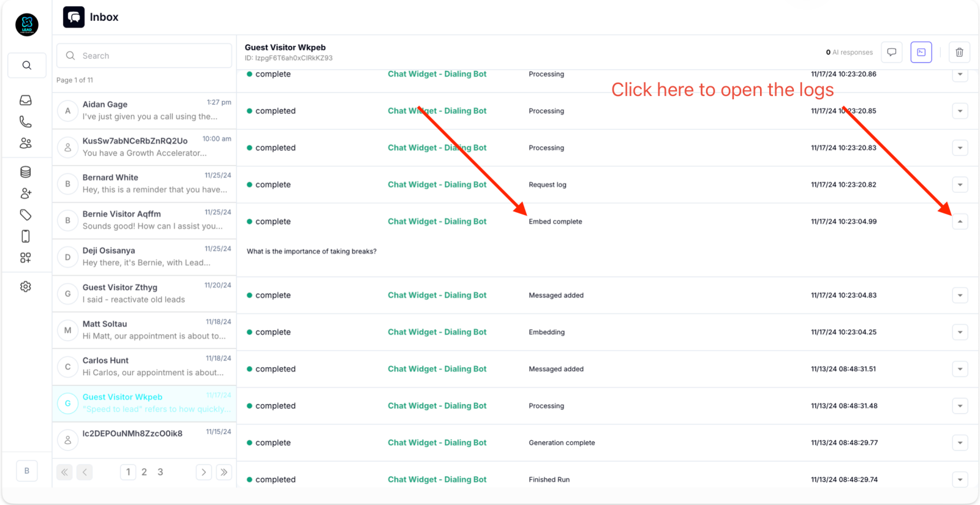Viewport: 980px width, 505px height.
Task: Click the Lead logo at top left
Action: click(x=27, y=24)
